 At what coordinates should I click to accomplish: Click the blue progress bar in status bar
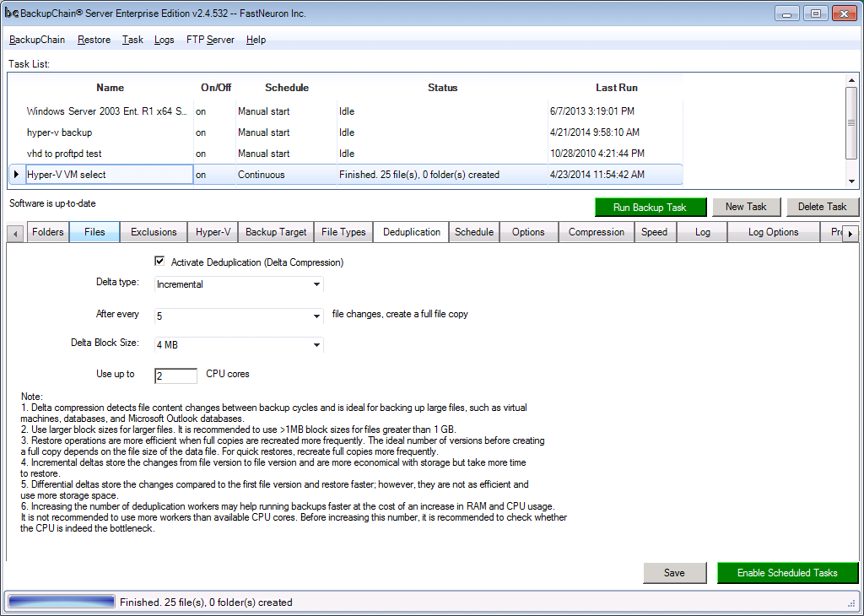[62, 602]
